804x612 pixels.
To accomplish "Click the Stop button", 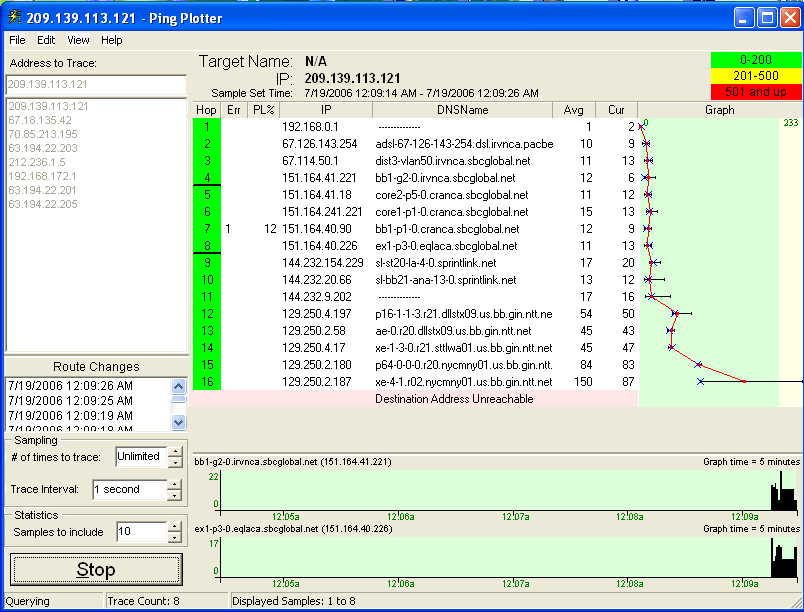I will point(96,569).
